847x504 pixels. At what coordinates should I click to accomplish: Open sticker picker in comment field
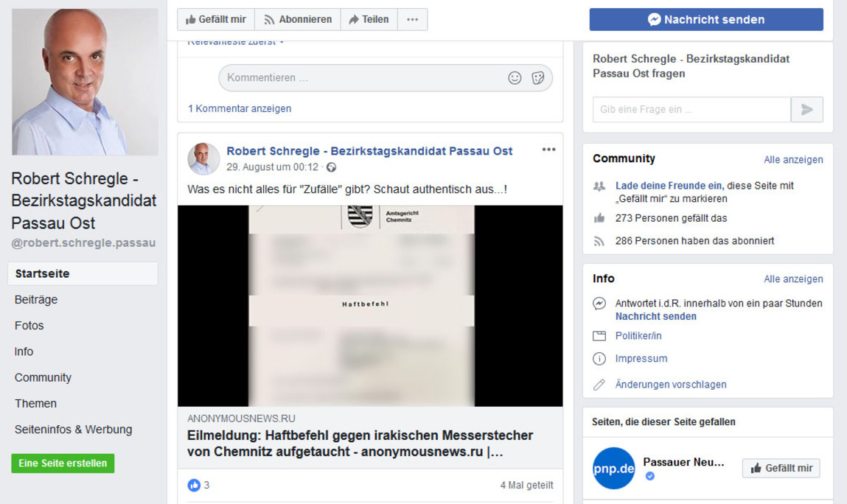coord(538,78)
